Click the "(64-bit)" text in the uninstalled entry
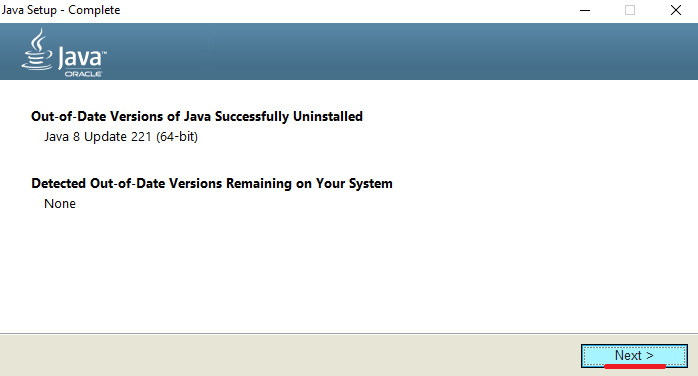Screen dimensions: 698x376 pos(177,137)
